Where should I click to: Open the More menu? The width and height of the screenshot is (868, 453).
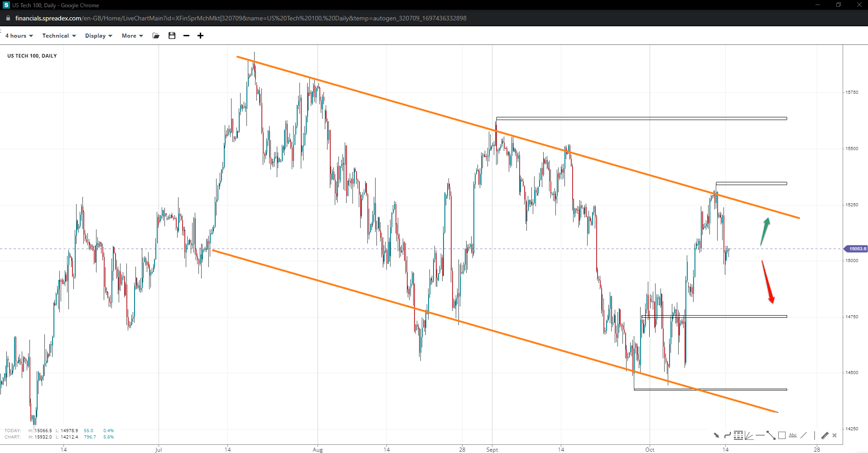tap(132, 36)
